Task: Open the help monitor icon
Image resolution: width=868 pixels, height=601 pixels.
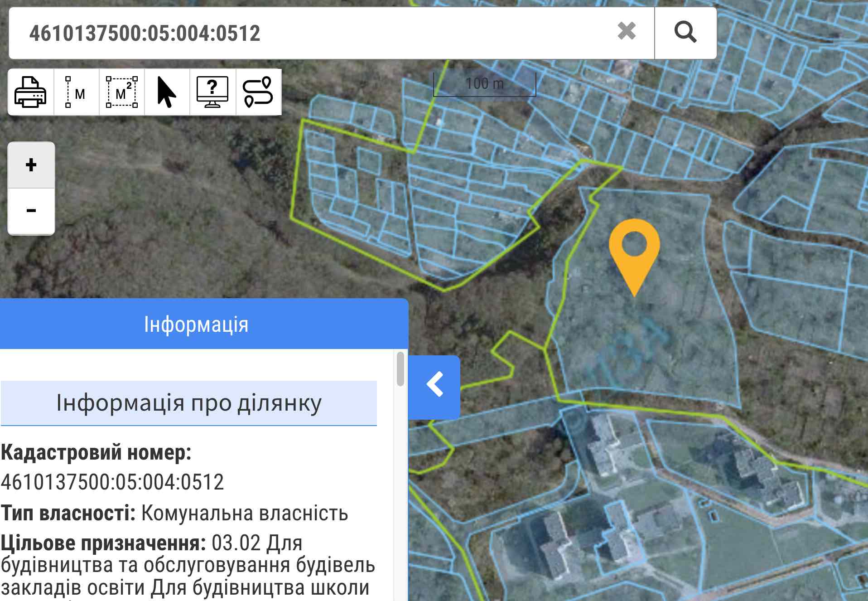Action: (212, 92)
